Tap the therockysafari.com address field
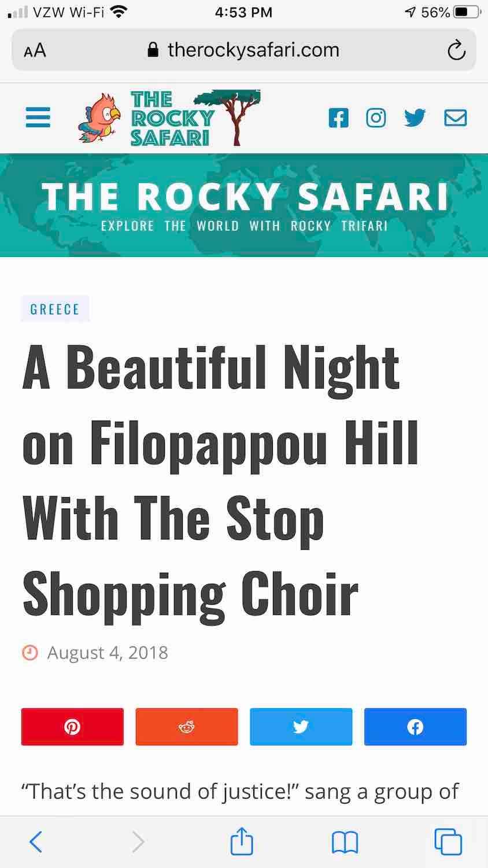The width and height of the screenshot is (488, 868). (x=244, y=50)
